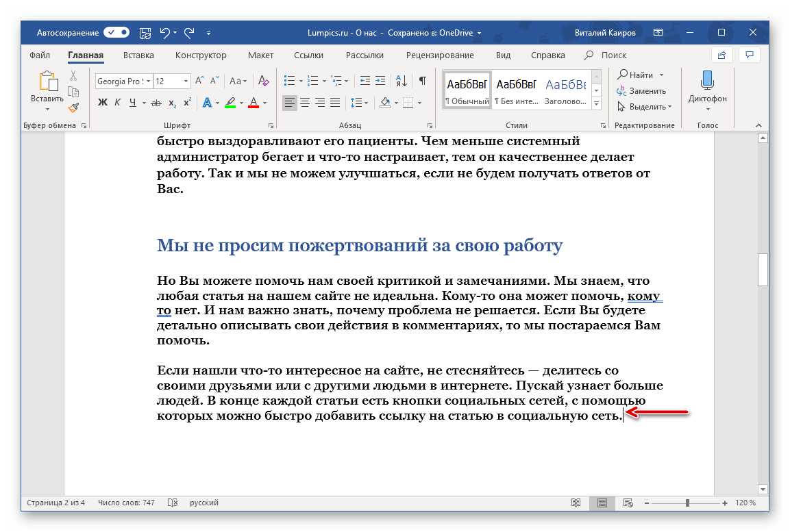Toggle italic formatting (К)
The height and width of the screenshot is (532, 790).
(118, 103)
